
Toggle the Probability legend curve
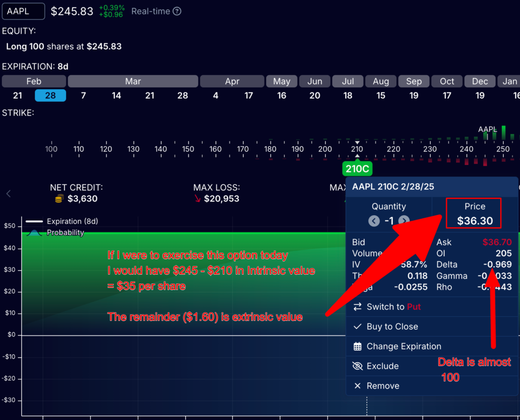click(34, 233)
